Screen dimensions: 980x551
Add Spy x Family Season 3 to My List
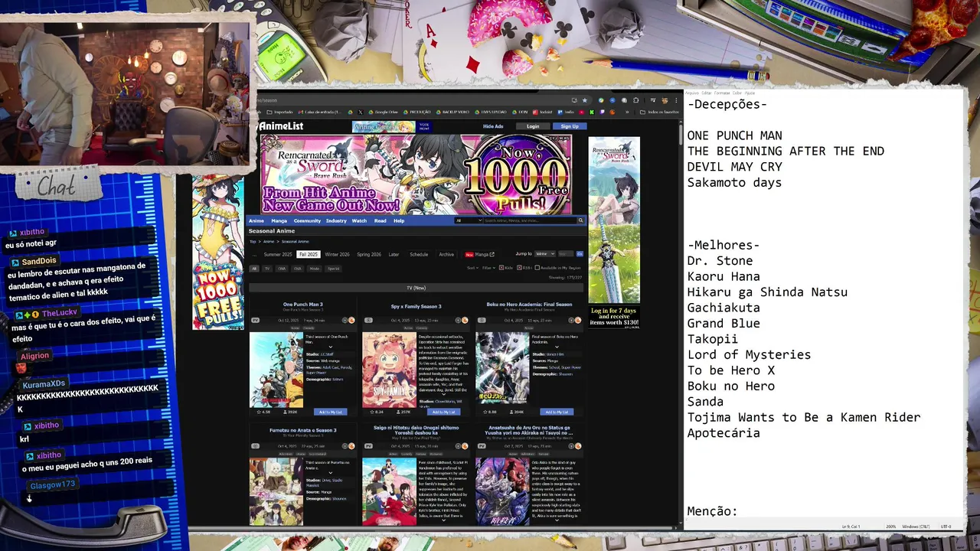click(443, 412)
